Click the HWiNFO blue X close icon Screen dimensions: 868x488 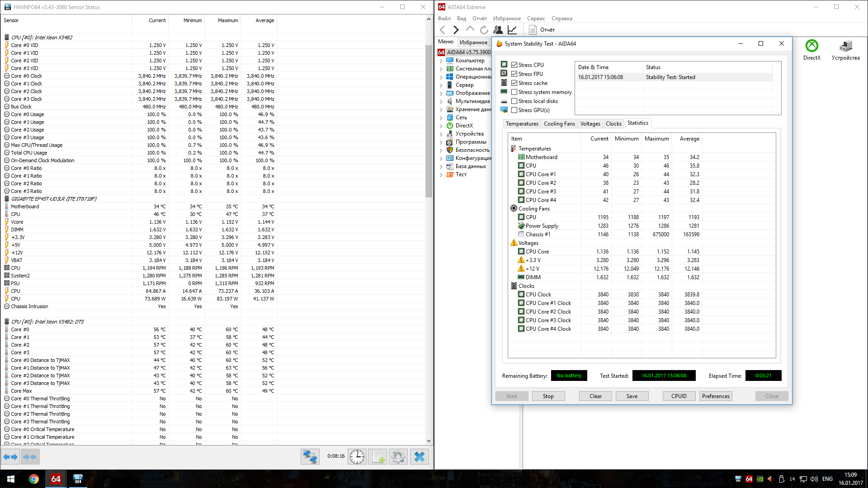(x=420, y=457)
